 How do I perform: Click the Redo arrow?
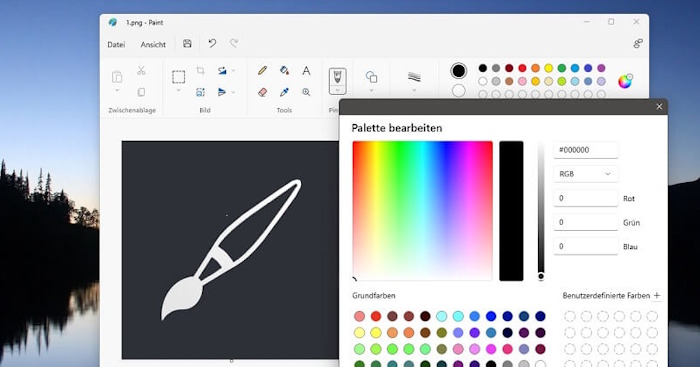tap(234, 43)
